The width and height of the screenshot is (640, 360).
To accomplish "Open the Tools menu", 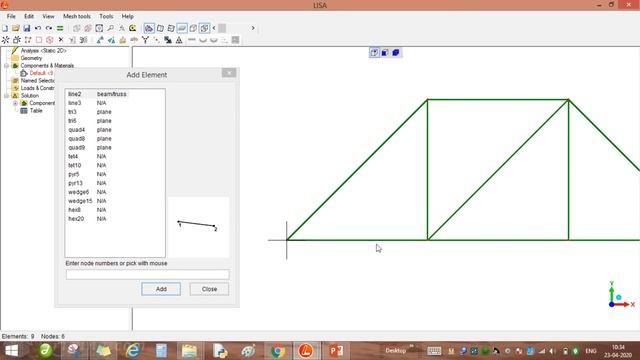I will [106, 16].
